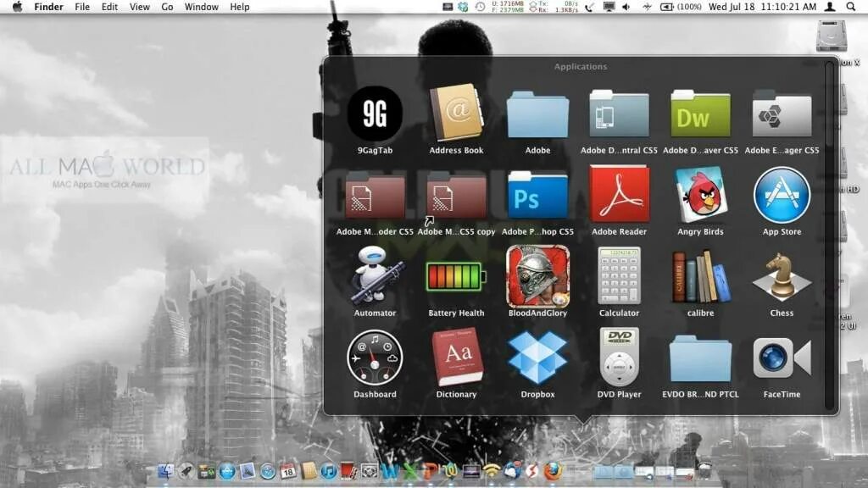
Task: Launch Safari from the Dock
Action: tap(267, 471)
